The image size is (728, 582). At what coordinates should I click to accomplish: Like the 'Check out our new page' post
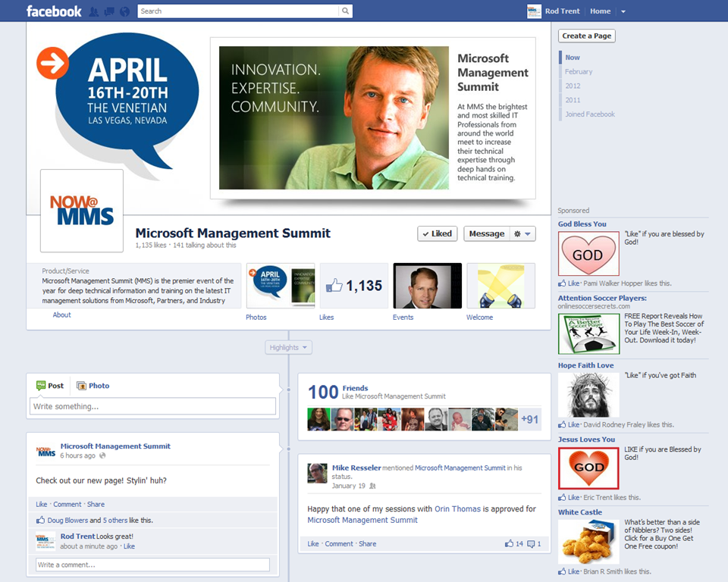[41, 505]
